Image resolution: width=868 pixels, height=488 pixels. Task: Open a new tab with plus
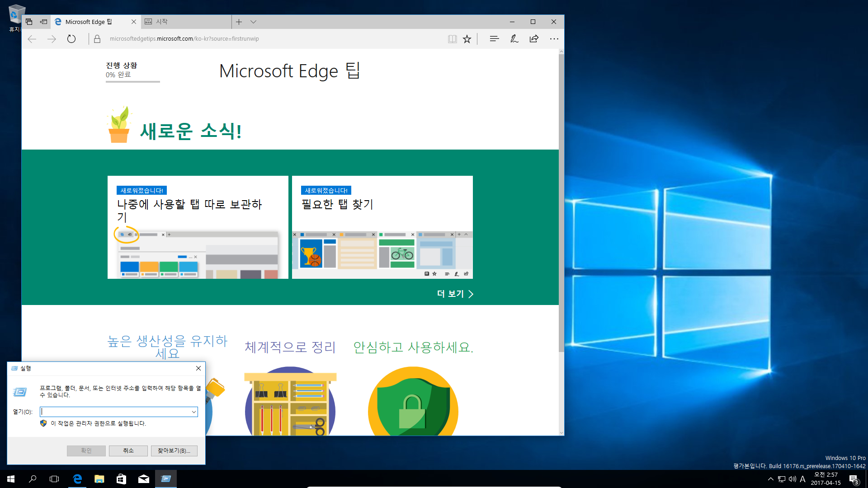[239, 22]
